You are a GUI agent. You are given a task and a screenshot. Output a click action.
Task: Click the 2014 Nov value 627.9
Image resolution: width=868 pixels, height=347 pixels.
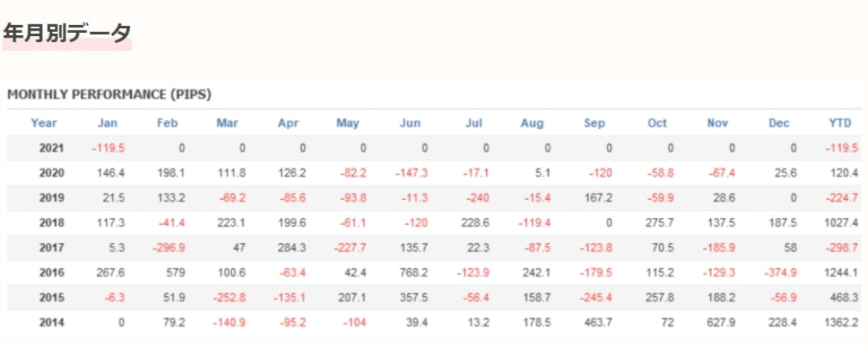(x=720, y=321)
